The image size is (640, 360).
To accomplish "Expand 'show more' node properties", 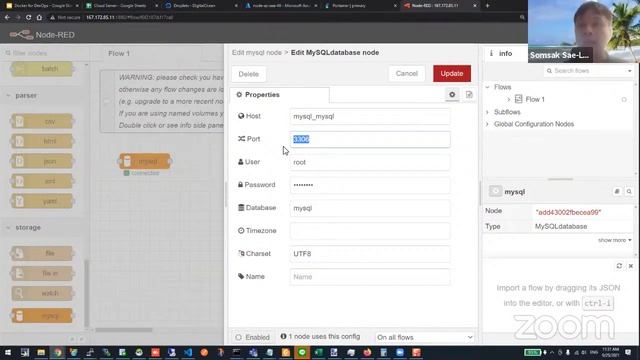I will pos(615,240).
